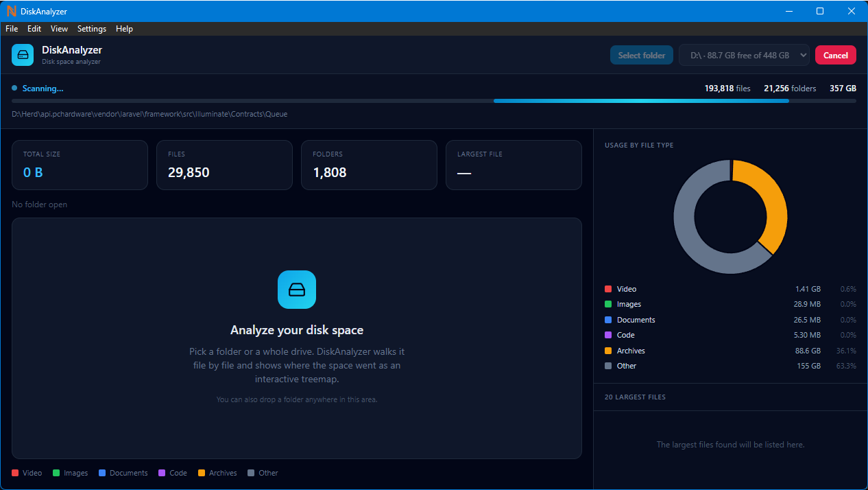Click the blue status dot beside "Scanning..."
This screenshot has width=868, height=490.
point(14,89)
